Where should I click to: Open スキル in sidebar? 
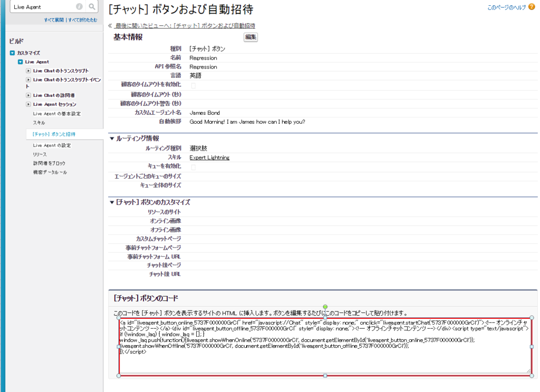pyautogui.click(x=39, y=123)
